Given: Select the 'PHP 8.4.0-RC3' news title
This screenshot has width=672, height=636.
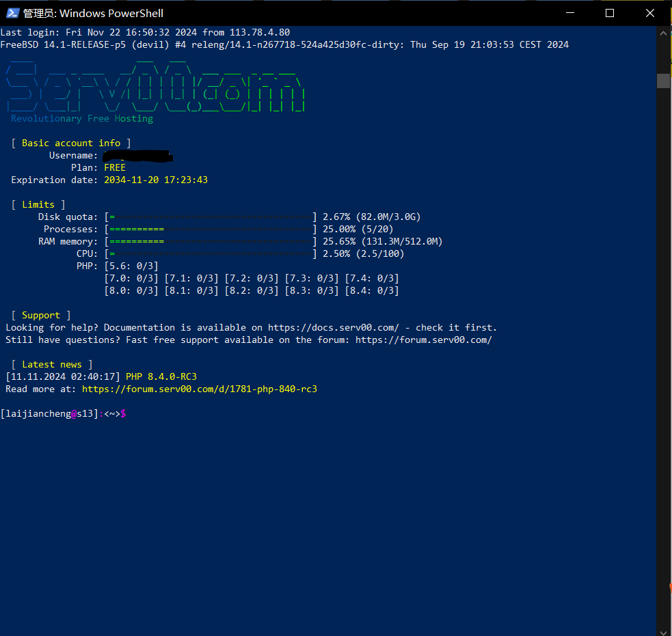Looking at the screenshot, I should 161,377.
